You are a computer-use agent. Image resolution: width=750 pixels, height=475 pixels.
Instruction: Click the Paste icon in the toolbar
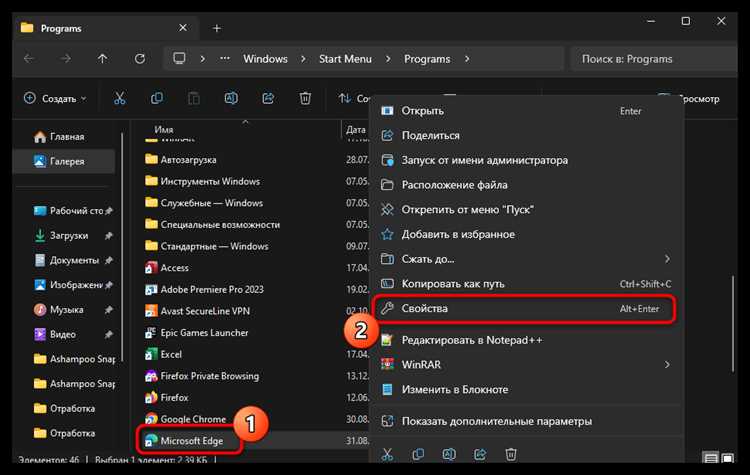(x=194, y=99)
